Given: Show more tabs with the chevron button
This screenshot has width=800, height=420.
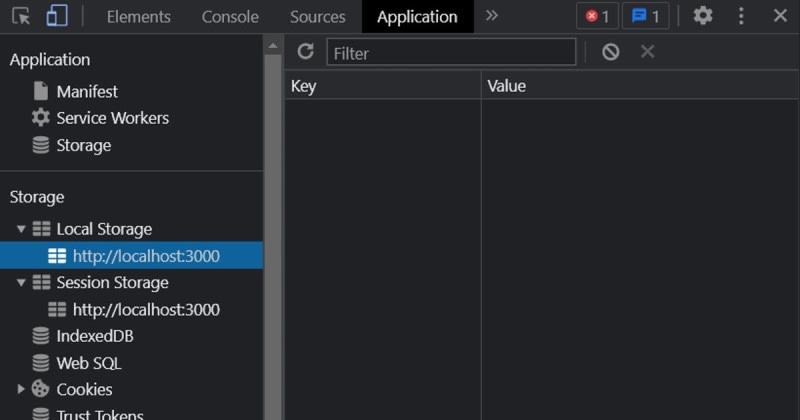Looking at the screenshot, I should (x=491, y=16).
